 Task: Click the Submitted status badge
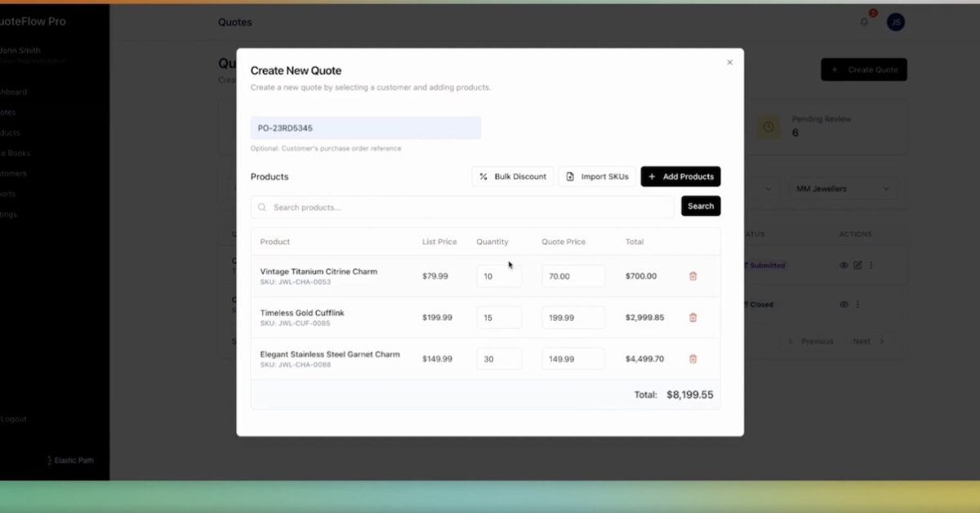[765, 265]
